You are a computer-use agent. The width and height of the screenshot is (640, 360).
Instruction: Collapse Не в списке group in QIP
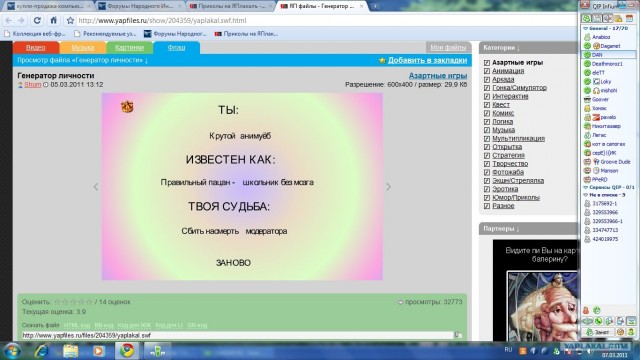click(586, 195)
